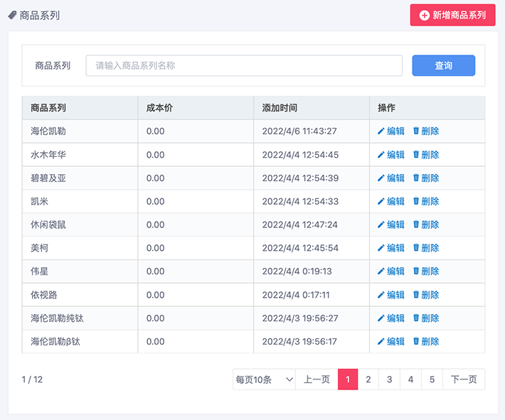Image resolution: width=505 pixels, height=420 pixels.
Task: Go to next page 下一页
Action: pyautogui.click(x=464, y=379)
